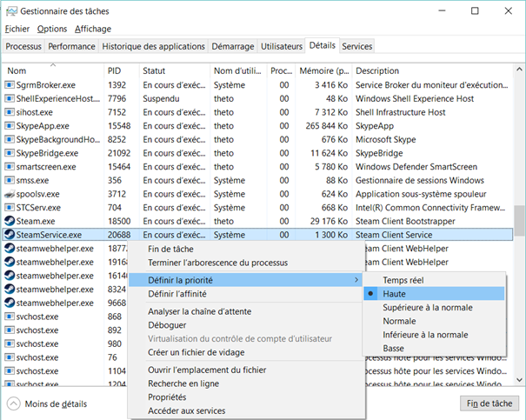Sort by the PID column header

(122, 70)
